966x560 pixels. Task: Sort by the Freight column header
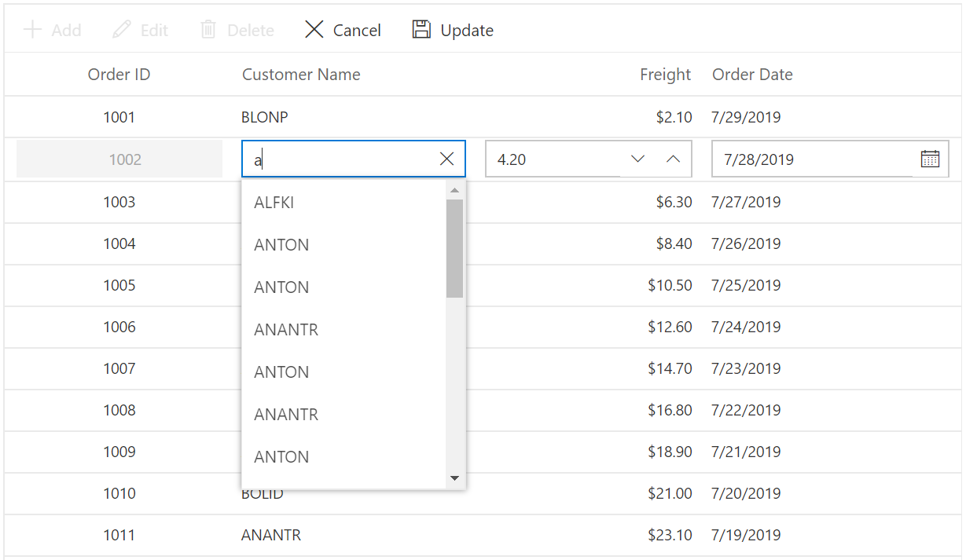tap(665, 75)
